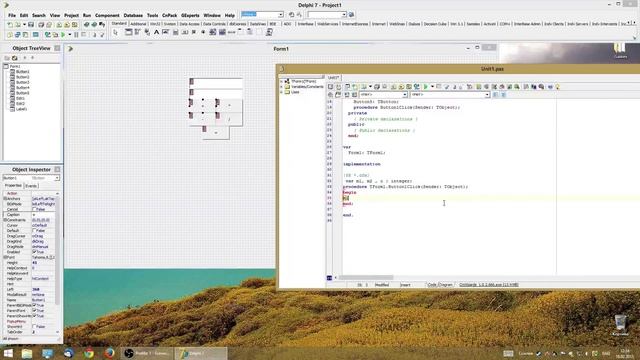Switch to the Data Access palette tab
The height and width of the screenshot is (360, 640).
189,24
